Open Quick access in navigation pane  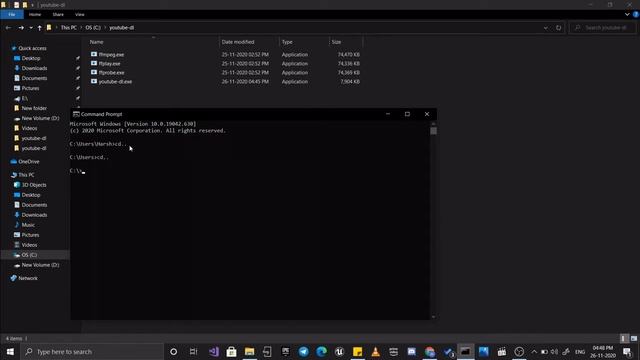32,48
